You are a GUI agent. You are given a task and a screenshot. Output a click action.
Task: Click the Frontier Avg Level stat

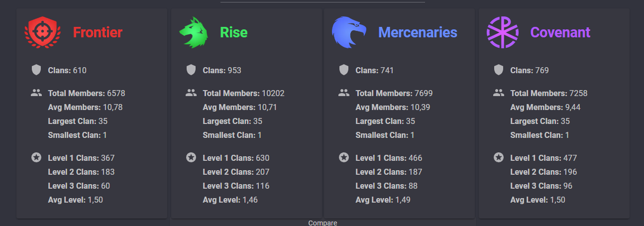(76, 200)
